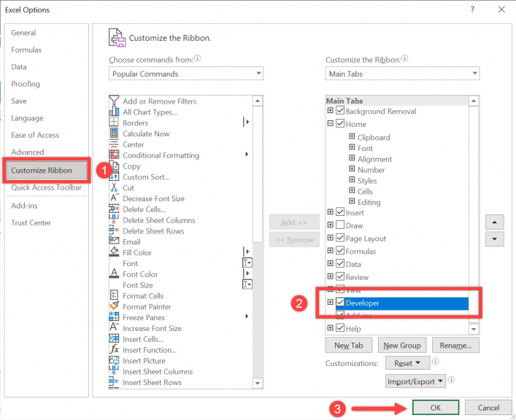The height and width of the screenshot is (420, 516).
Task: Click the Format Cells icon
Action: [114, 295]
